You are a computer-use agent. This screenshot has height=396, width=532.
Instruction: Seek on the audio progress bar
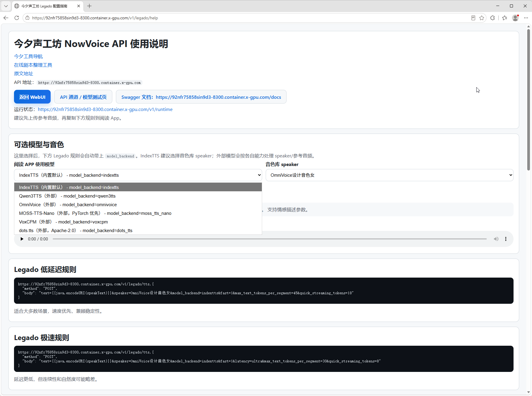pos(270,239)
